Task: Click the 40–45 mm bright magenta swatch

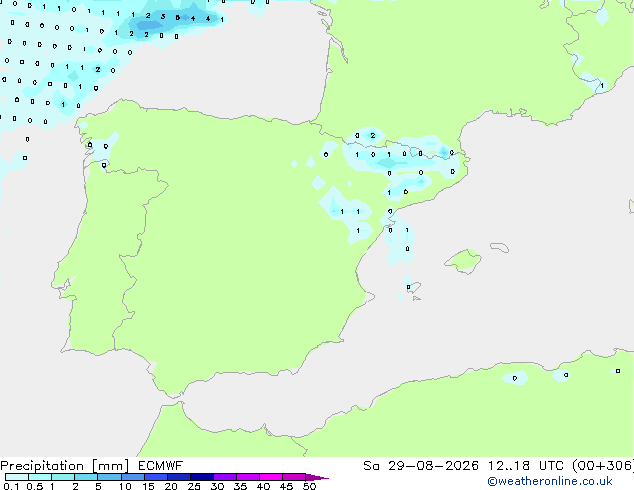Action: pyautogui.click(x=271, y=477)
